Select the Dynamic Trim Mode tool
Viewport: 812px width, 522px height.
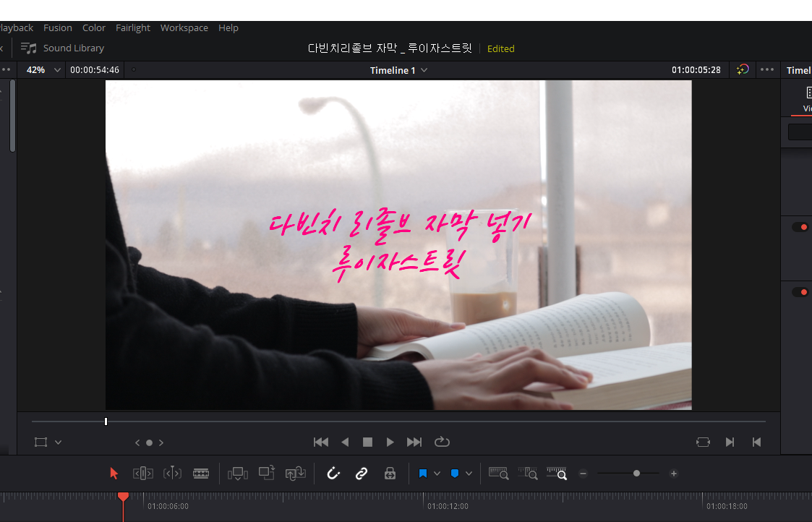(172, 474)
